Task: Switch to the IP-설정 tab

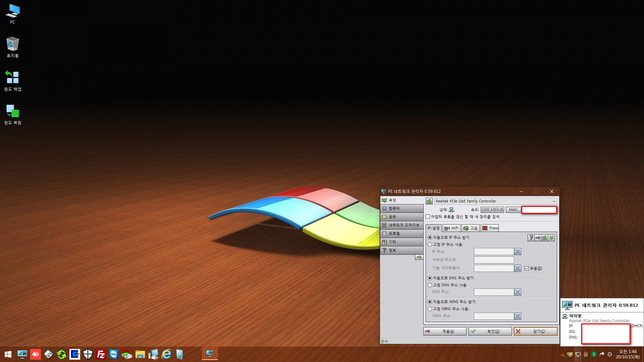Action: coord(433,228)
